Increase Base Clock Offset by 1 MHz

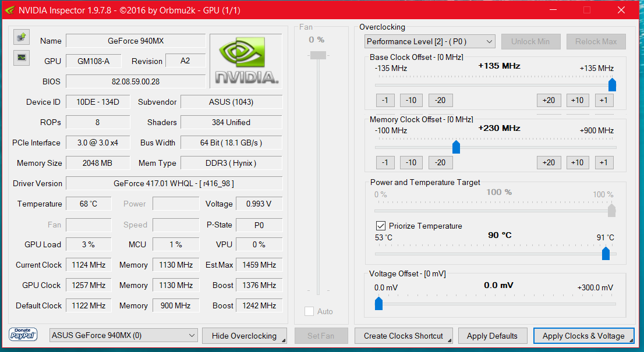click(604, 100)
